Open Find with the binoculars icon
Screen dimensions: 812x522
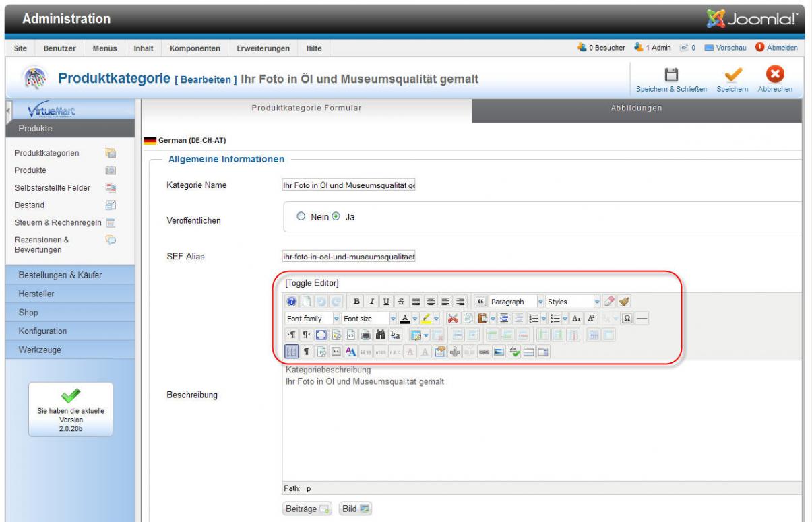(379, 335)
